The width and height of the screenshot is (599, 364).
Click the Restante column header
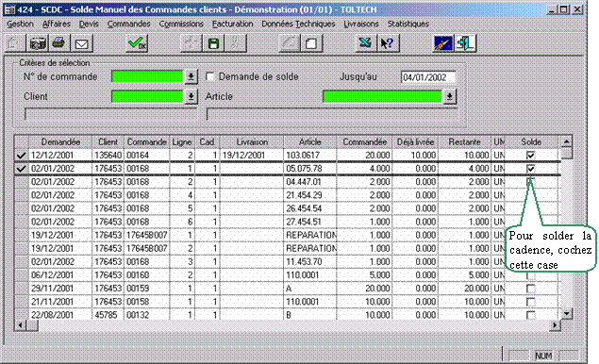tap(464, 142)
